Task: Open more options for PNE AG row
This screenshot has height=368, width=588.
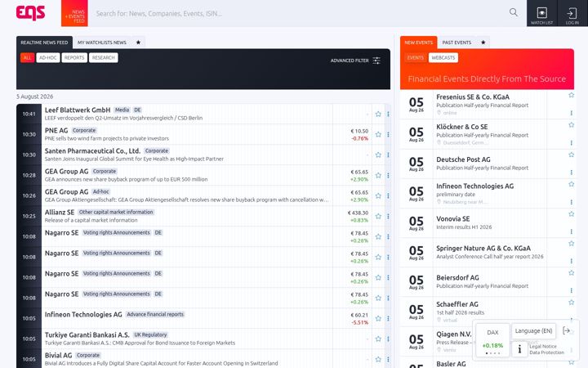Action: [x=388, y=134]
